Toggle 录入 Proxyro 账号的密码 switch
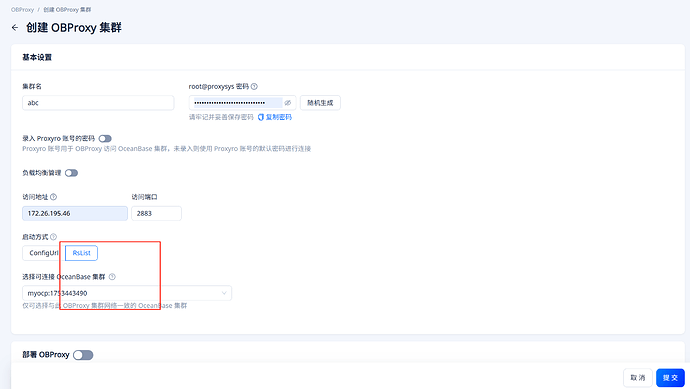 tap(105, 139)
